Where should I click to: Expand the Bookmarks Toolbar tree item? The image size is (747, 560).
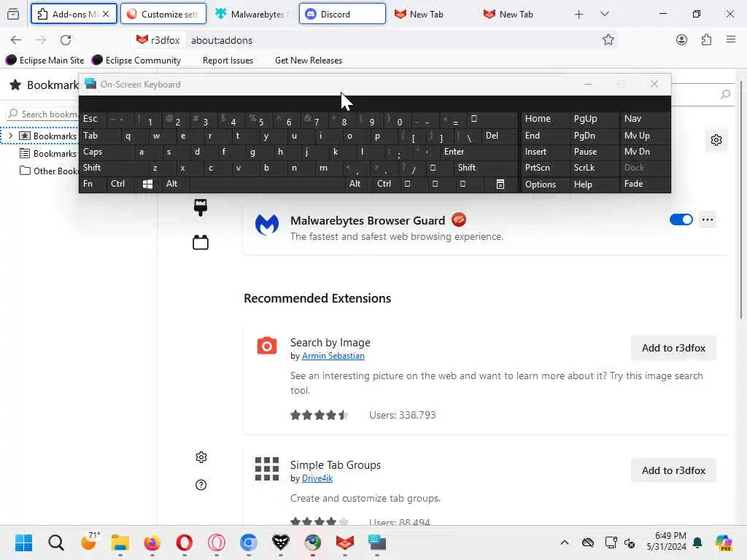click(x=10, y=136)
